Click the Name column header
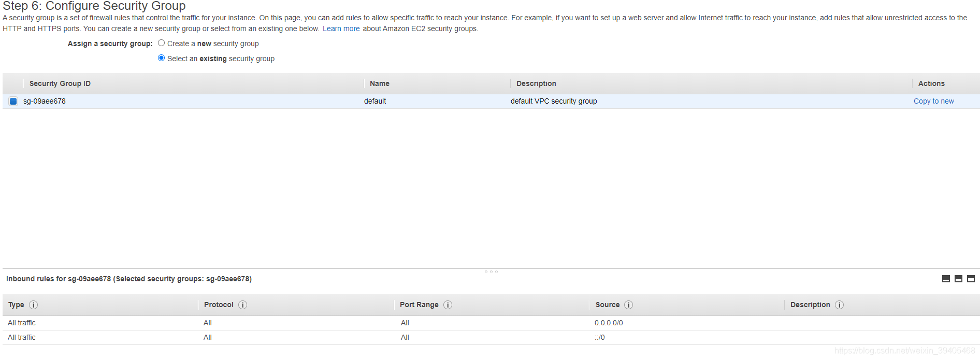 pyautogui.click(x=379, y=83)
